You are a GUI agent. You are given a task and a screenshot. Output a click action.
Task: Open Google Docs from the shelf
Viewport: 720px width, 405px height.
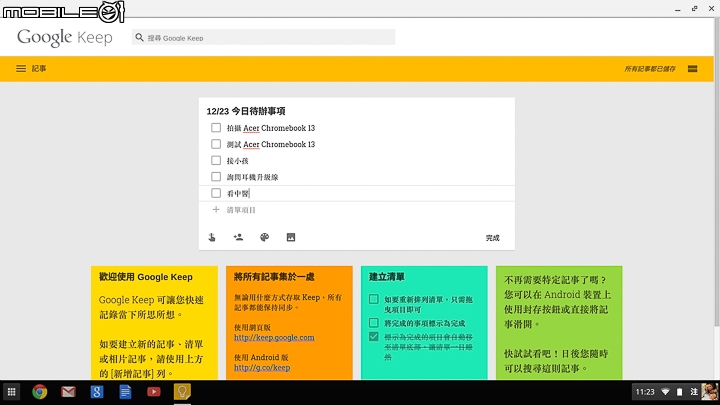click(x=125, y=392)
